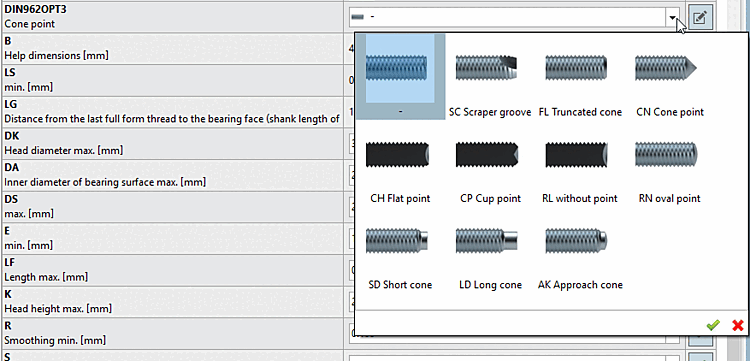Click the DK Head diameter max row

coord(172,143)
